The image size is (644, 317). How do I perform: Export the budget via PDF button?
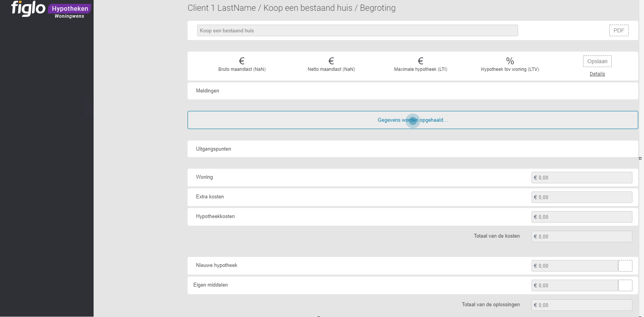pos(619,30)
